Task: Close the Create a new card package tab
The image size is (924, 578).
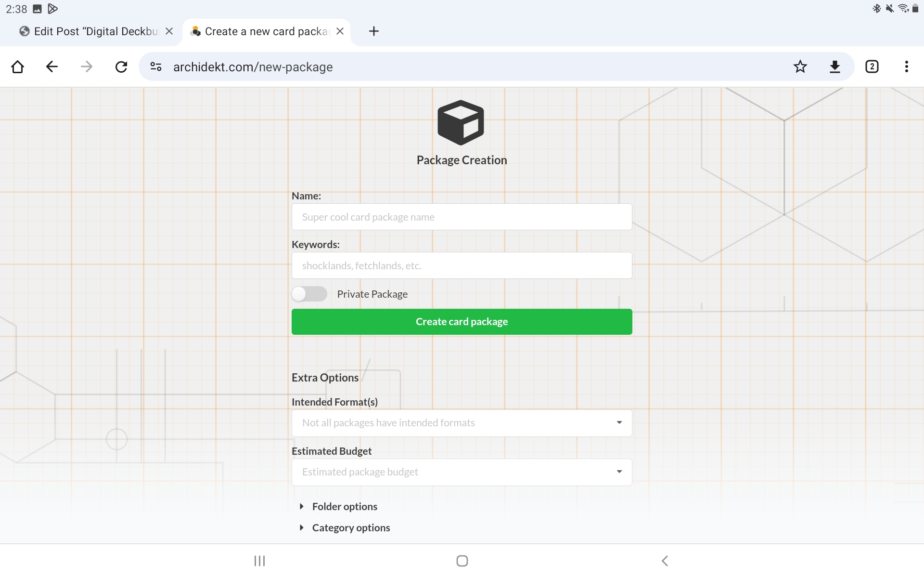Action: coord(340,31)
